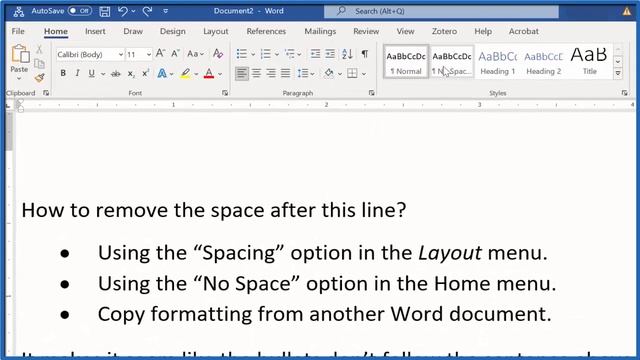
Task: Switch to the Draw tab
Action: tap(133, 31)
